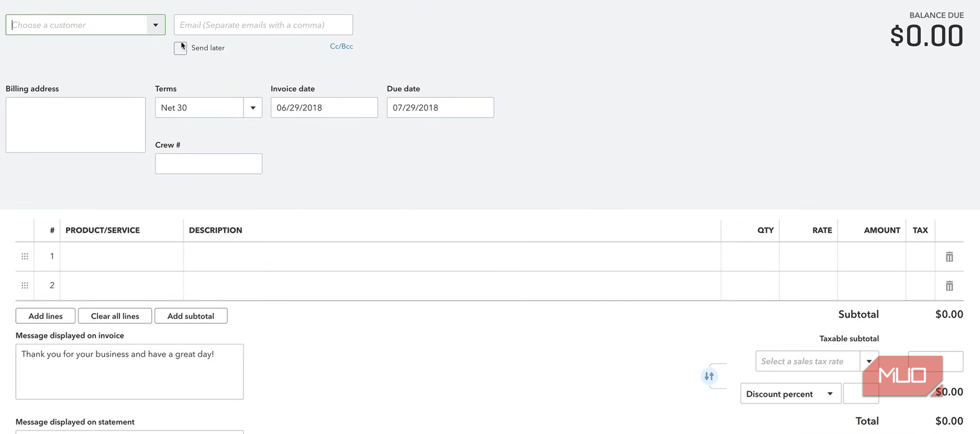The height and width of the screenshot is (434, 980).
Task: Open the Cc/Bcc link
Action: [342, 46]
